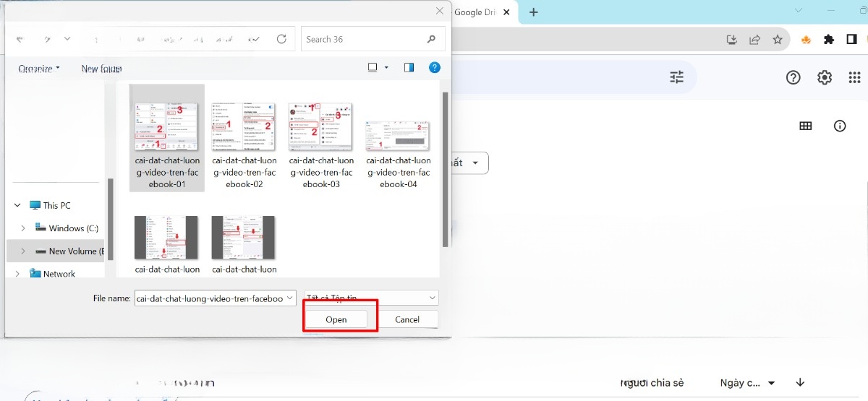Open Drive search filter options icon
Screen dimensions: 868x401
677,77
